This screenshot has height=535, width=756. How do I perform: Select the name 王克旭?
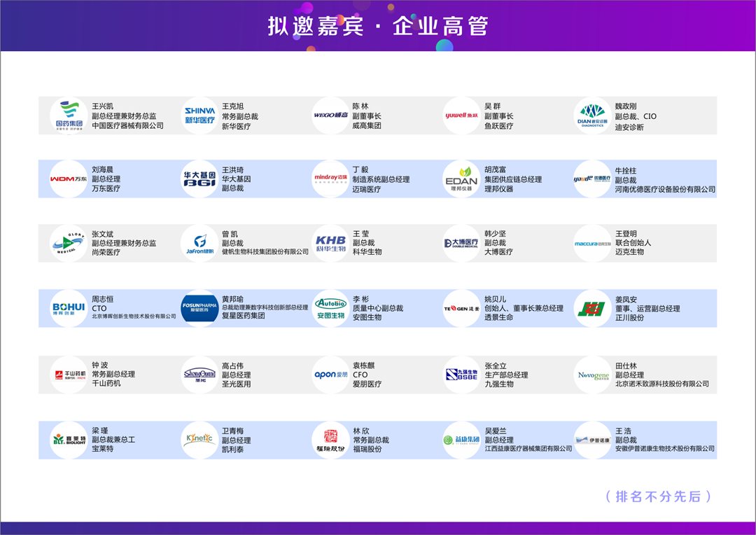pyautogui.click(x=233, y=106)
